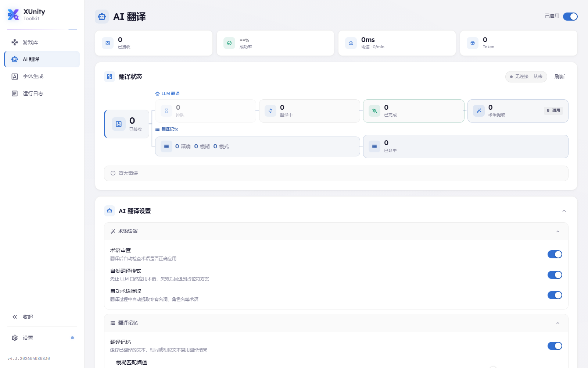Image resolution: width=588 pixels, height=368 pixels.
Task: Toggle the 翻译记忆 cache switch
Action: 555,346
